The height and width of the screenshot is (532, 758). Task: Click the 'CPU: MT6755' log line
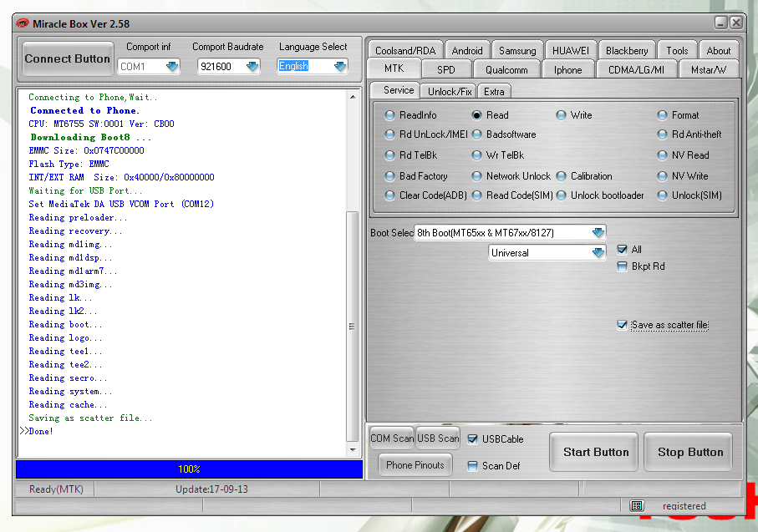click(x=101, y=124)
